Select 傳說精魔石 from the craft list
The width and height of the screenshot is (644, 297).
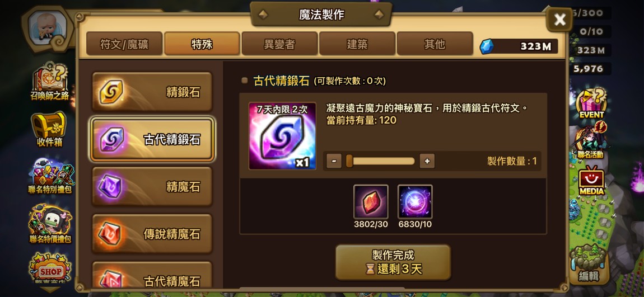152,234
